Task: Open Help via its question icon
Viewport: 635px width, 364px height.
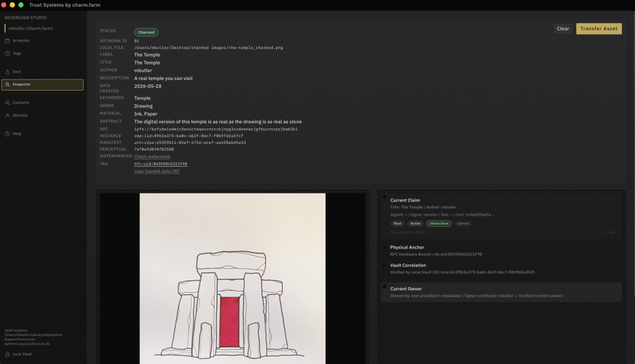Action: click(7, 133)
